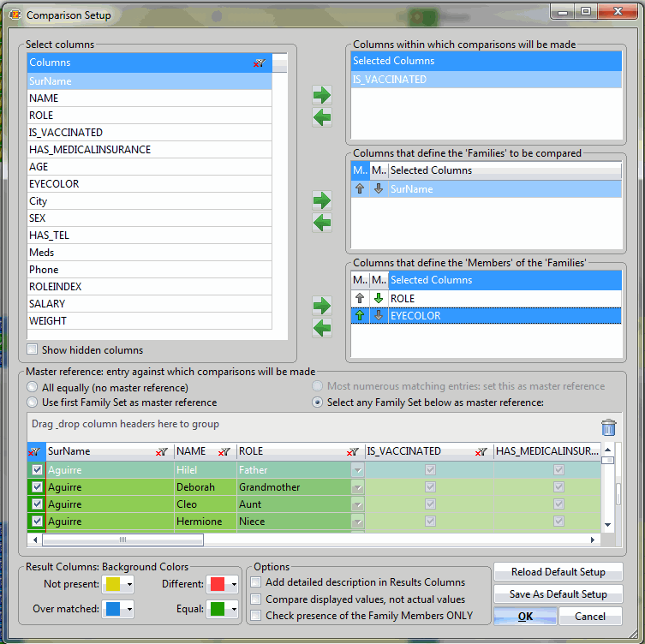The image size is (645, 644).
Task: Select HAS_MEDICALINSURANCE in the Columns list
Action: point(90,150)
